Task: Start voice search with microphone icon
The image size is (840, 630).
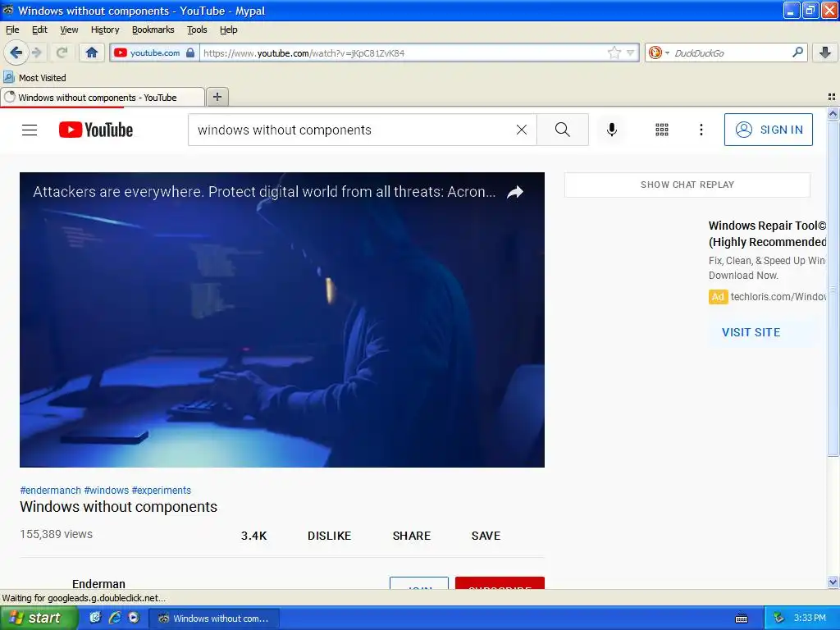Action: pos(612,130)
